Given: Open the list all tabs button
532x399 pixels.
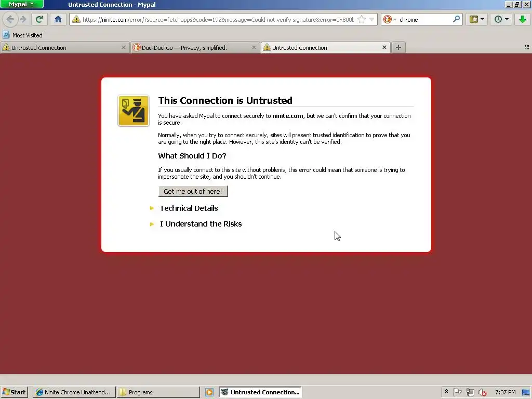Looking at the screenshot, I should tap(527, 47).
